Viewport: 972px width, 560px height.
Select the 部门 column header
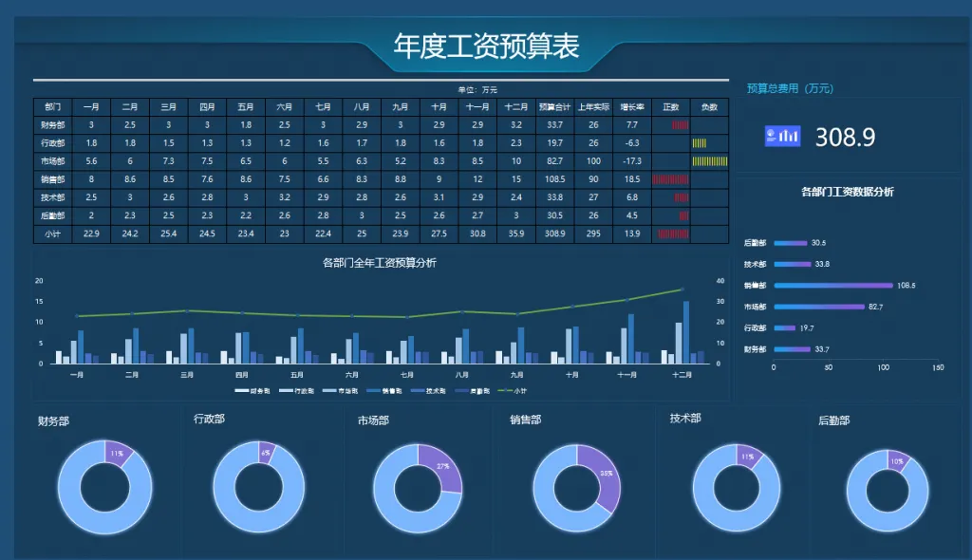[52, 107]
